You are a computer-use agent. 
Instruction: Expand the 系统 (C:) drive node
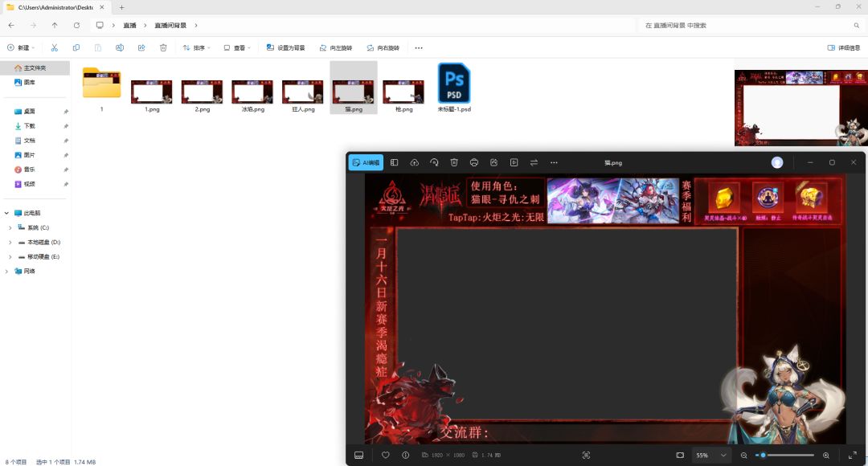(10, 227)
